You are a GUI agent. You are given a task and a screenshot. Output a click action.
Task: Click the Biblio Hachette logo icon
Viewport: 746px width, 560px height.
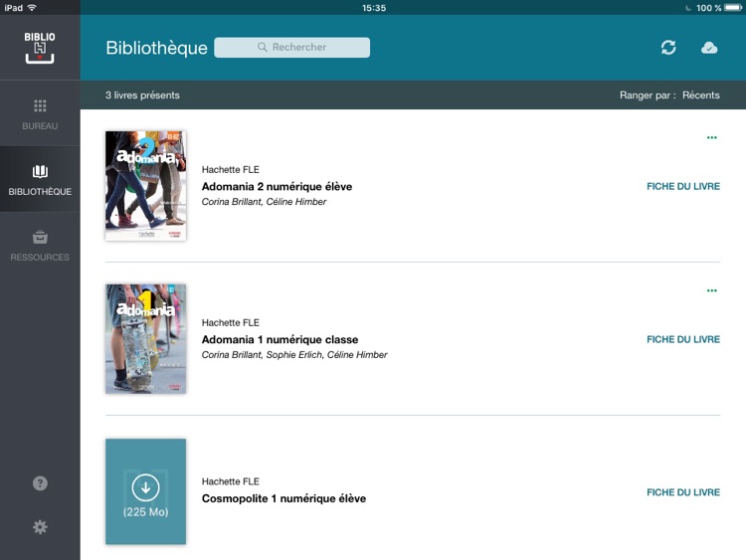click(40, 48)
